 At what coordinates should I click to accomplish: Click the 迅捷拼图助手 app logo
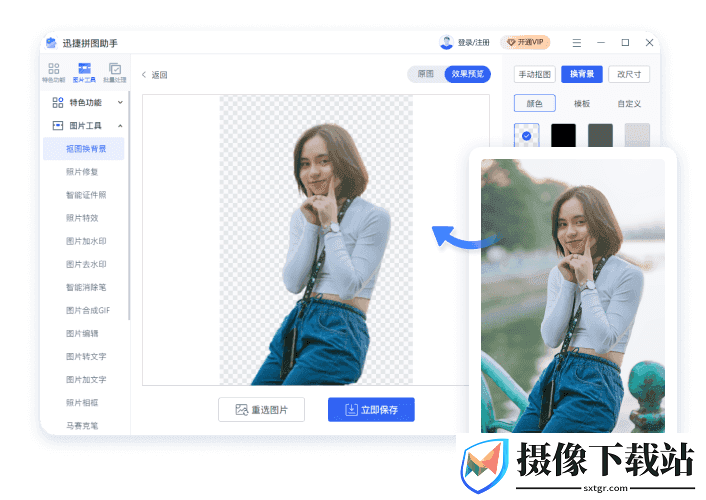click(51, 43)
